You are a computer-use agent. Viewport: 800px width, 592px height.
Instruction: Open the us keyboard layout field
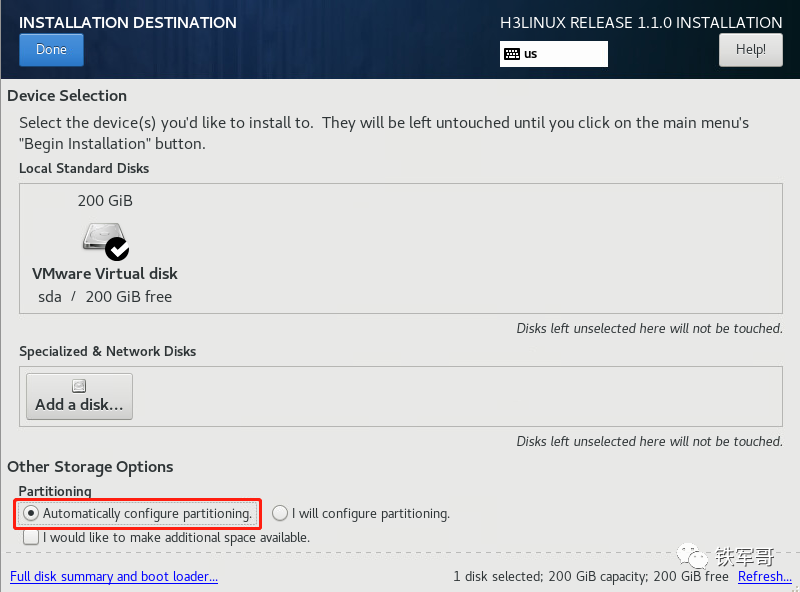click(554, 54)
